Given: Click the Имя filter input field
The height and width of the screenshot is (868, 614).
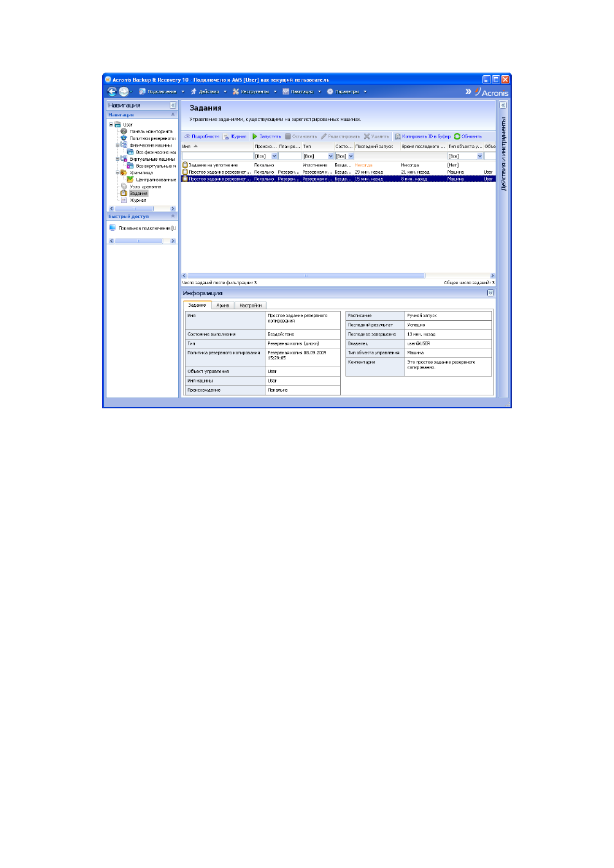Looking at the screenshot, I should coord(217,156).
